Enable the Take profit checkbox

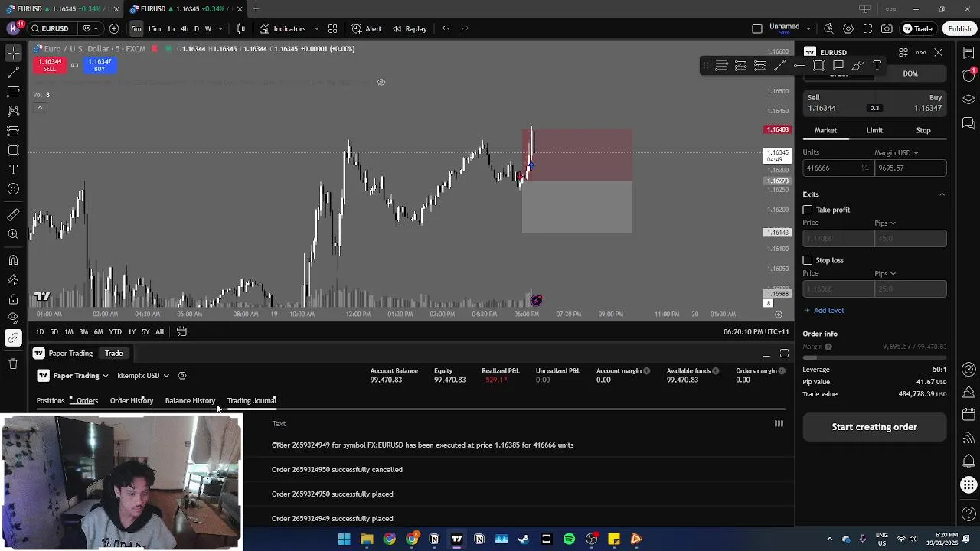[x=808, y=210]
